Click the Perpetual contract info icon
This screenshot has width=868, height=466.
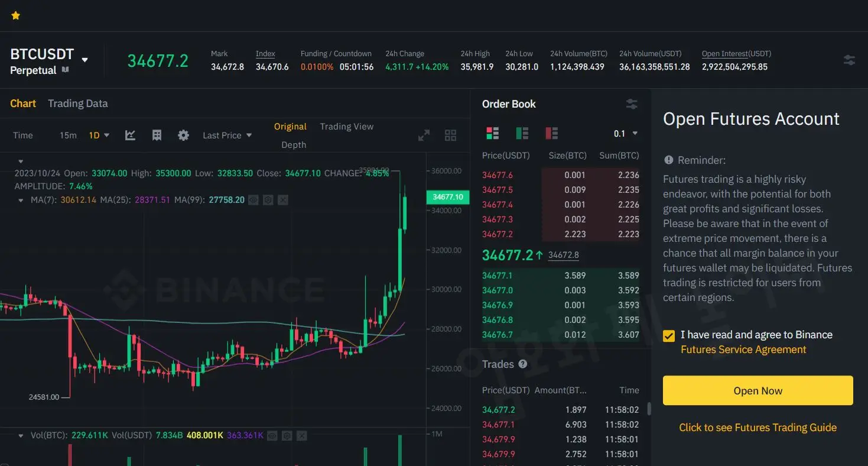66,70
